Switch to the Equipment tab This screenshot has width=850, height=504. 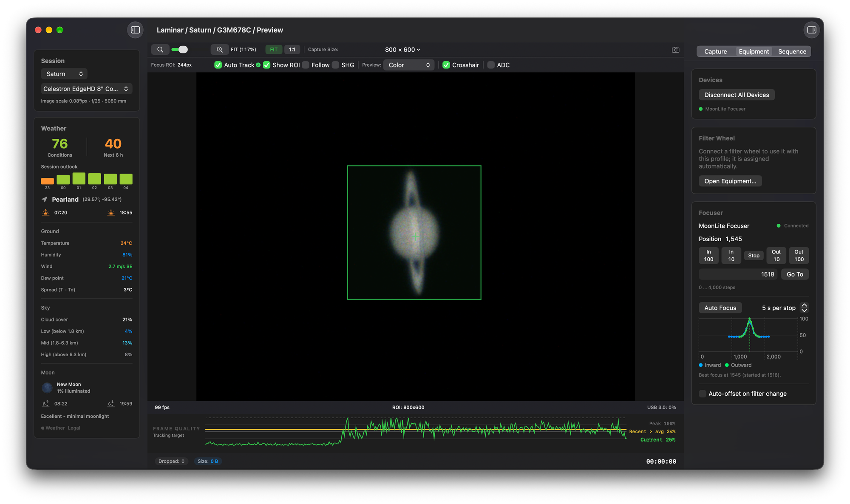click(754, 51)
